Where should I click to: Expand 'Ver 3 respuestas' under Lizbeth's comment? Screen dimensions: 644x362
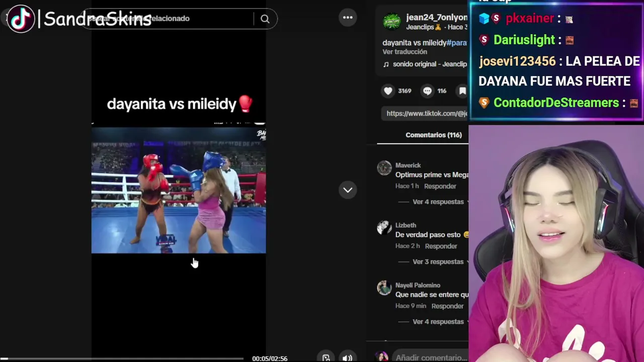click(438, 261)
